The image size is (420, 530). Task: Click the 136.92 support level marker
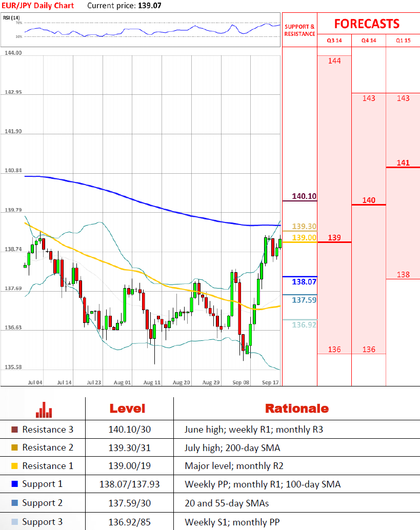[x=304, y=325]
